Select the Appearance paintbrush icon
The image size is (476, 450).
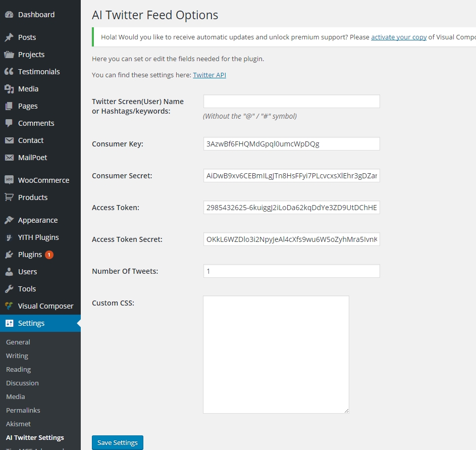pyautogui.click(x=10, y=220)
